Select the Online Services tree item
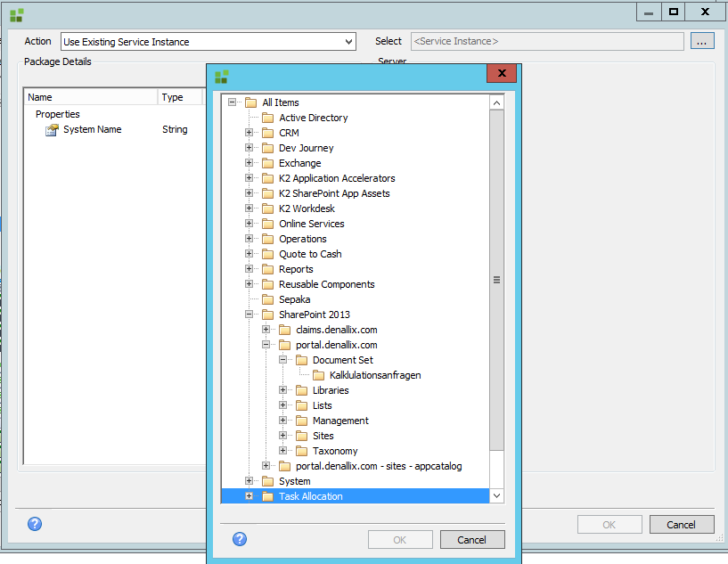 pos(312,225)
